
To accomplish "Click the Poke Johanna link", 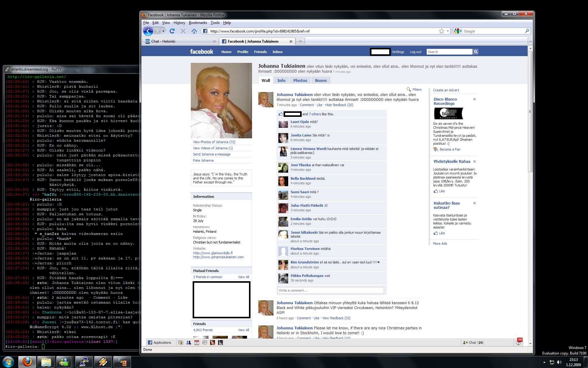I will click(203, 160).
